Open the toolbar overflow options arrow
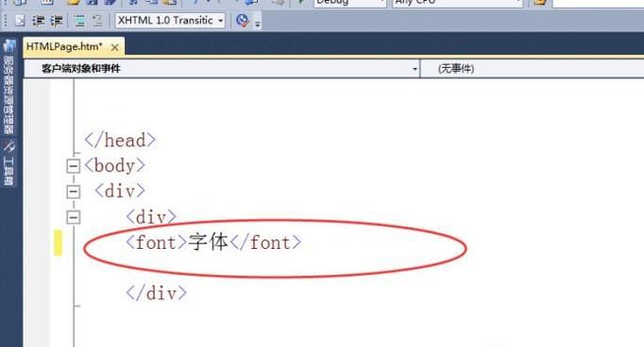This screenshot has height=347, width=644. (x=258, y=23)
